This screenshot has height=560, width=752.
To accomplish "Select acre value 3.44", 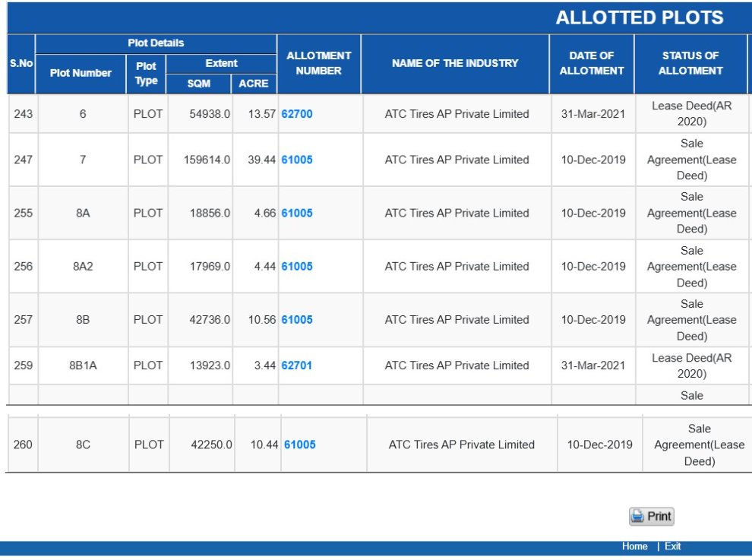I will click(x=265, y=365).
